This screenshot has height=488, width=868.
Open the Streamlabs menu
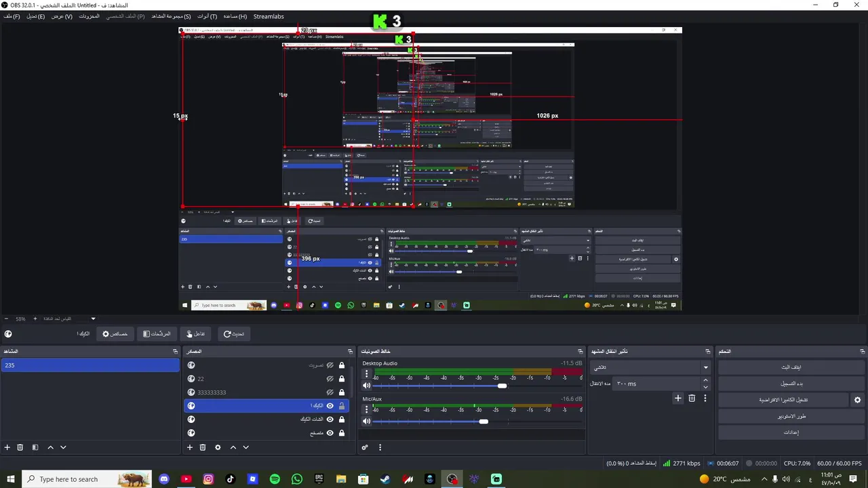pyautogui.click(x=269, y=16)
